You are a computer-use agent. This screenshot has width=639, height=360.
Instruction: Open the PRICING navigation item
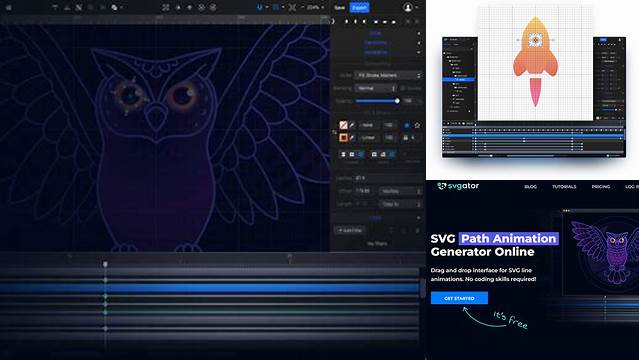coord(601,187)
